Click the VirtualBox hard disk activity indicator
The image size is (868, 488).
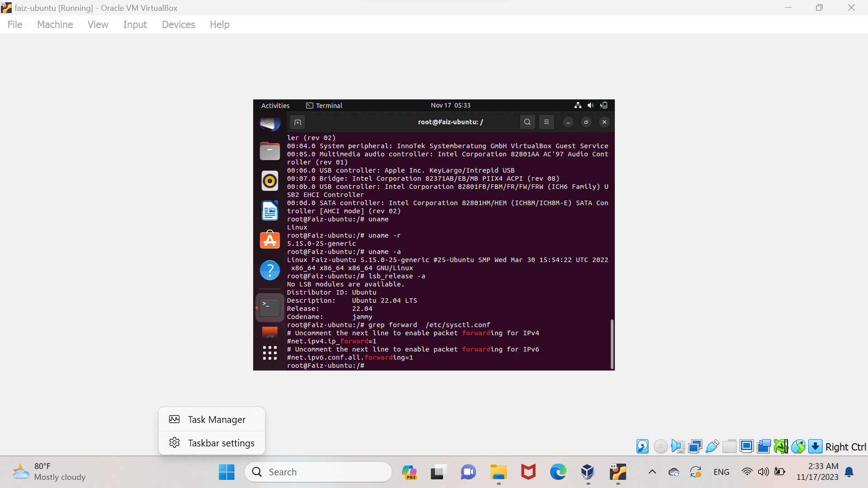pos(642,446)
